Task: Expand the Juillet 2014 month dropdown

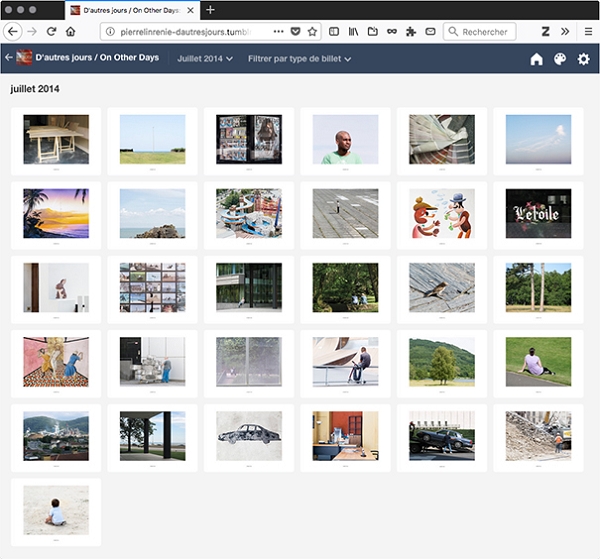Action: [x=205, y=59]
